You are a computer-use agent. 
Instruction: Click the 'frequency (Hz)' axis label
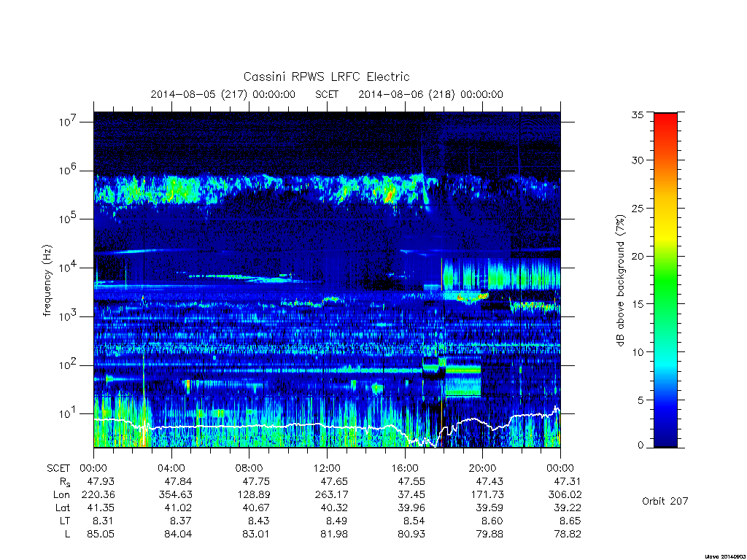click(47, 281)
